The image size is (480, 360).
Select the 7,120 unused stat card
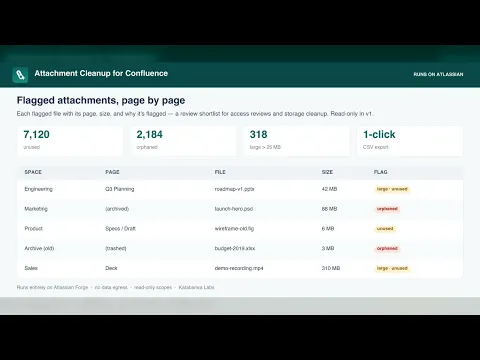[70, 141]
